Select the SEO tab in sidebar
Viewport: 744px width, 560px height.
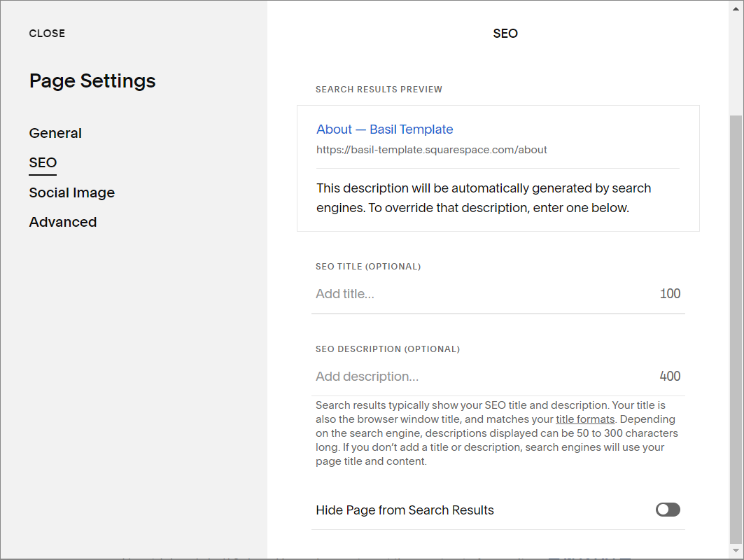coord(43,162)
